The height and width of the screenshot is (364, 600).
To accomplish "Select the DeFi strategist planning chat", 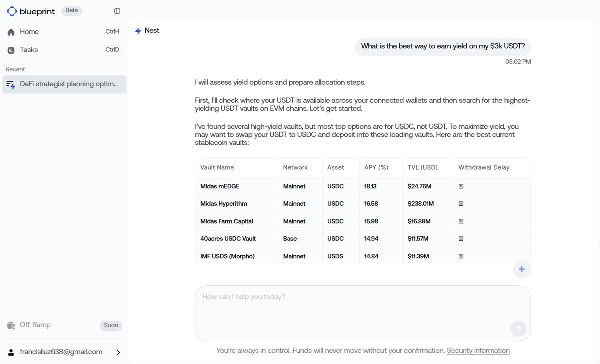I will click(x=64, y=84).
